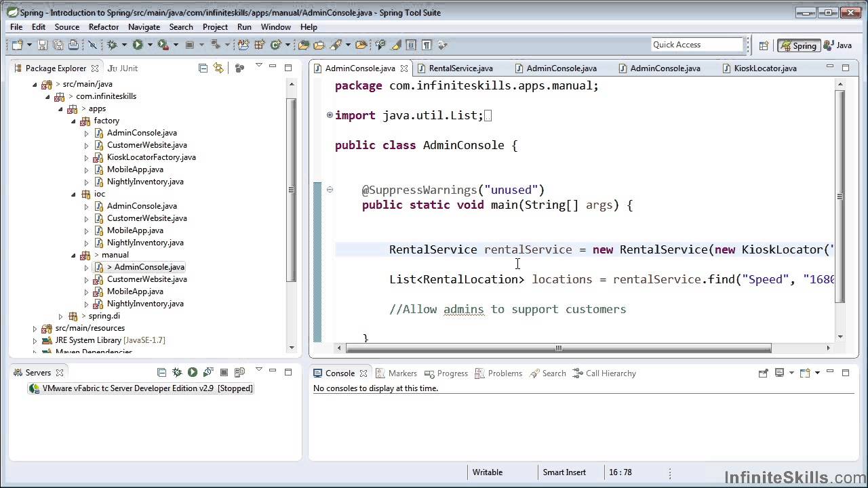
Task: Toggle Show Whitespace Characters pilcrow icon
Action: point(427,45)
